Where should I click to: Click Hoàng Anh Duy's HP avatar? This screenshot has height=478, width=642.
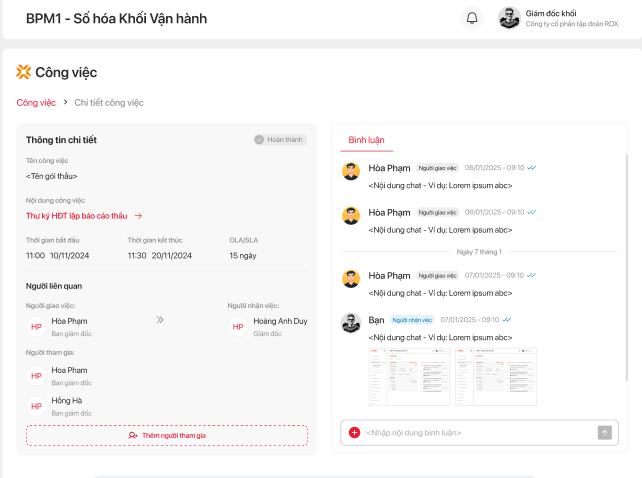[x=238, y=327]
